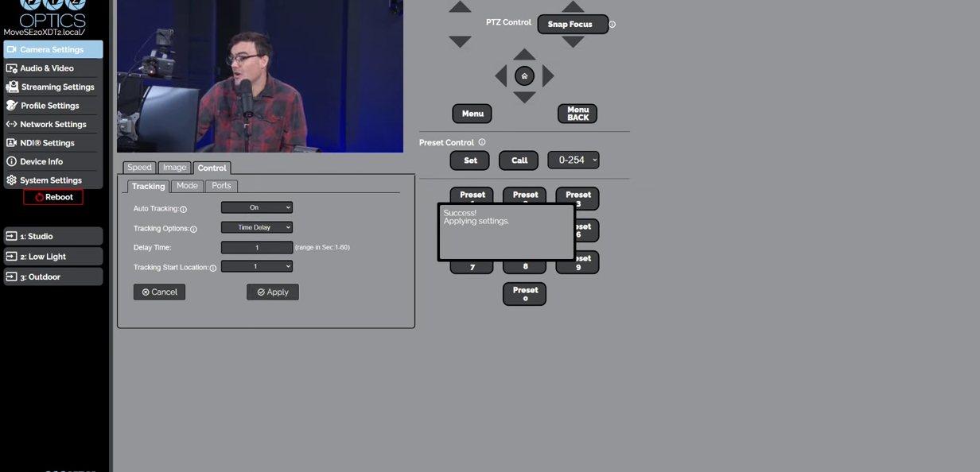This screenshot has width=980, height=472.
Task: Expand Tracking Start Location dropdown
Action: tap(256, 266)
